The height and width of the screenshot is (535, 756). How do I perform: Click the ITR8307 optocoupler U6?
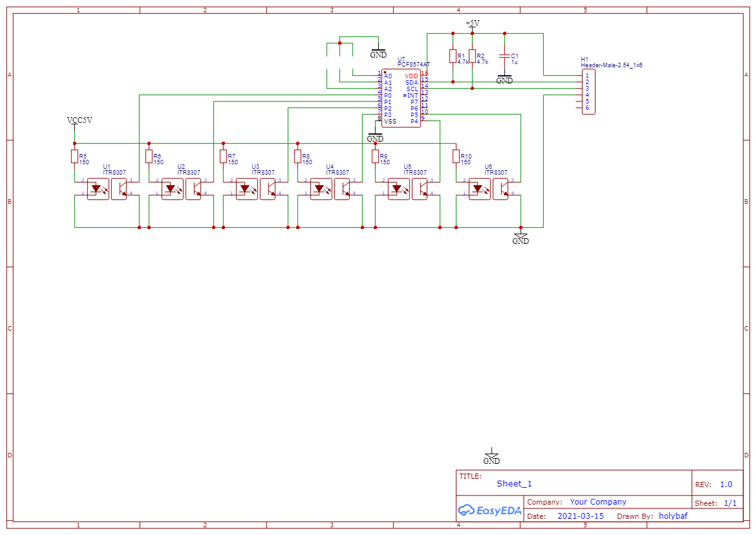click(x=488, y=189)
